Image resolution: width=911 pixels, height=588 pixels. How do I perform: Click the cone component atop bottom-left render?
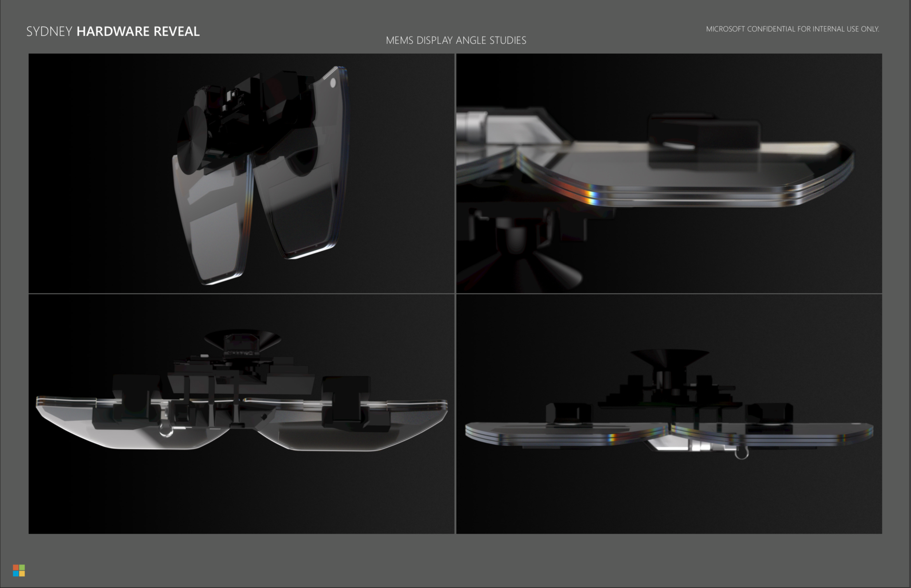242,338
